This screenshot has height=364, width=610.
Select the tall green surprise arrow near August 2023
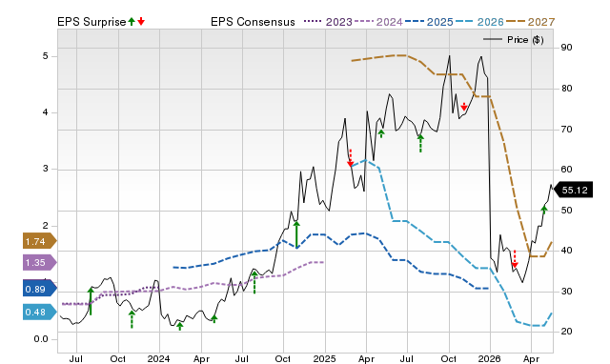point(91,301)
